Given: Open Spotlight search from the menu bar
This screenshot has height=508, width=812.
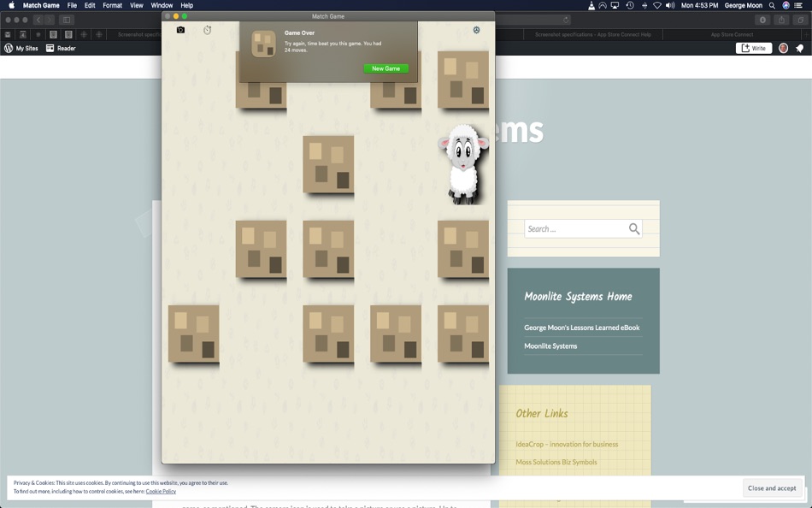Looking at the screenshot, I should click(x=771, y=5).
